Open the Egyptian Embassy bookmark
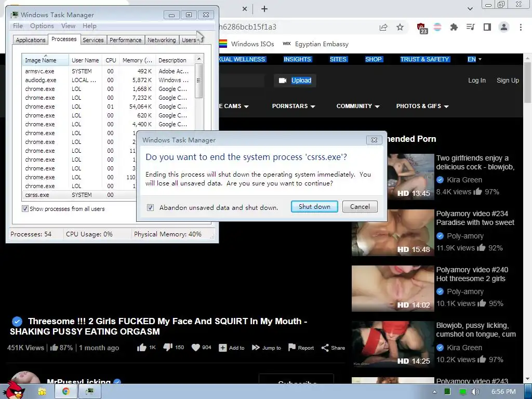This screenshot has width=532, height=399. 315,44
